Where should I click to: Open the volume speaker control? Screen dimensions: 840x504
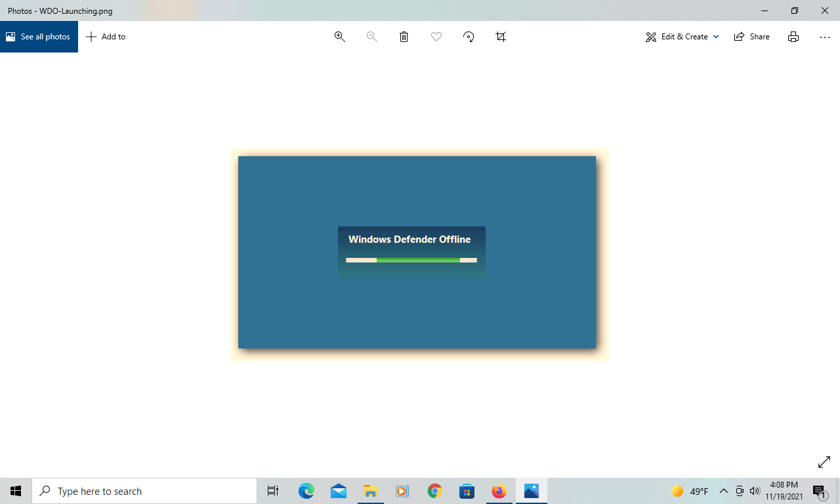tap(755, 491)
